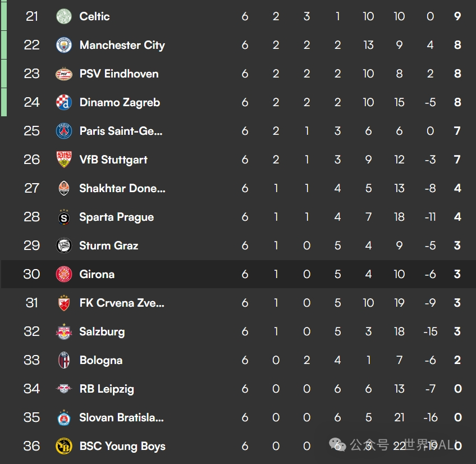The image size is (476, 464).
Task: Click the WeChat watermark icon
Action: click(x=337, y=445)
